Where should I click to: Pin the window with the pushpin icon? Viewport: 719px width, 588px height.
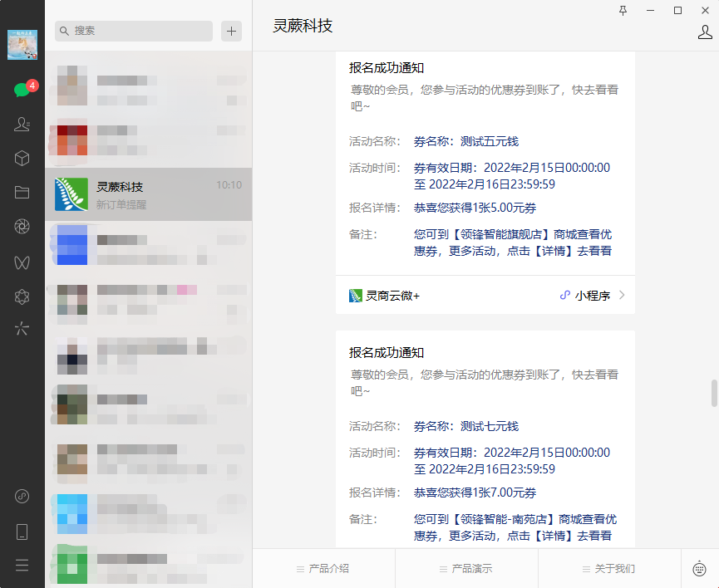point(623,10)
